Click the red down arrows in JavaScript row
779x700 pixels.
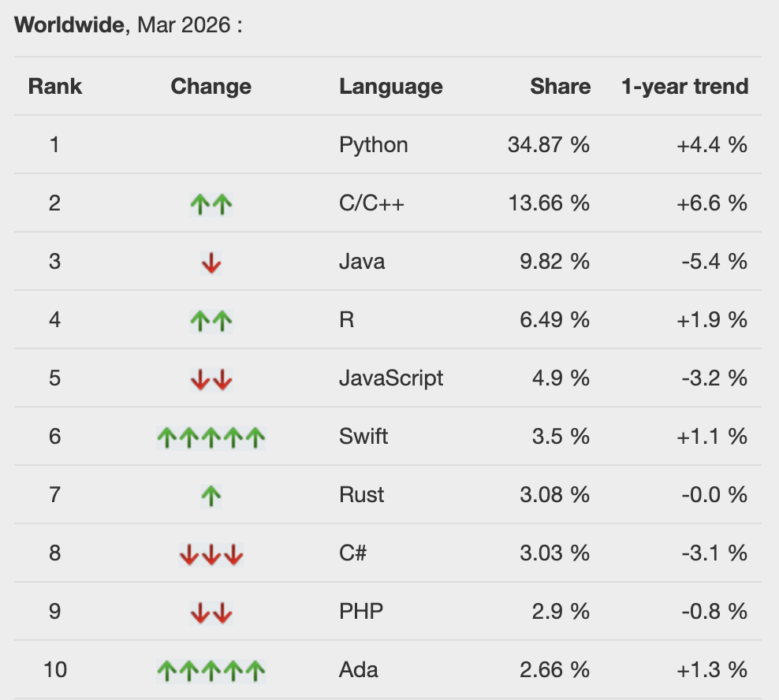[x=211, y=379]
